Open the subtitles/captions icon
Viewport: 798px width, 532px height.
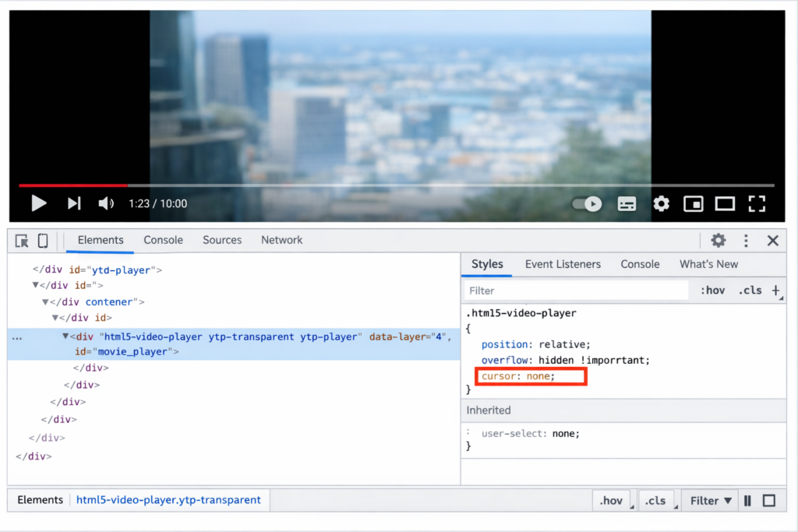(x=627, y=203)
